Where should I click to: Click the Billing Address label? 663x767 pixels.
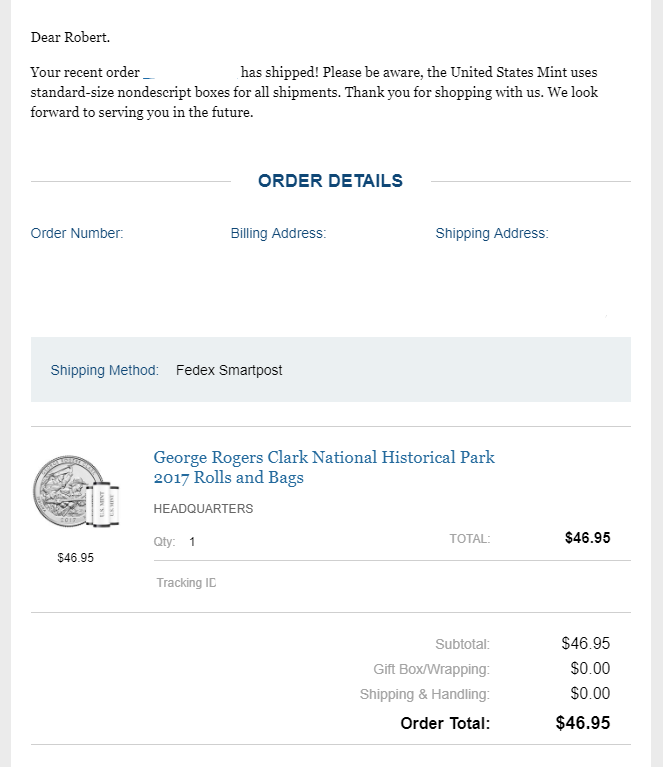[x=278, y=233]
